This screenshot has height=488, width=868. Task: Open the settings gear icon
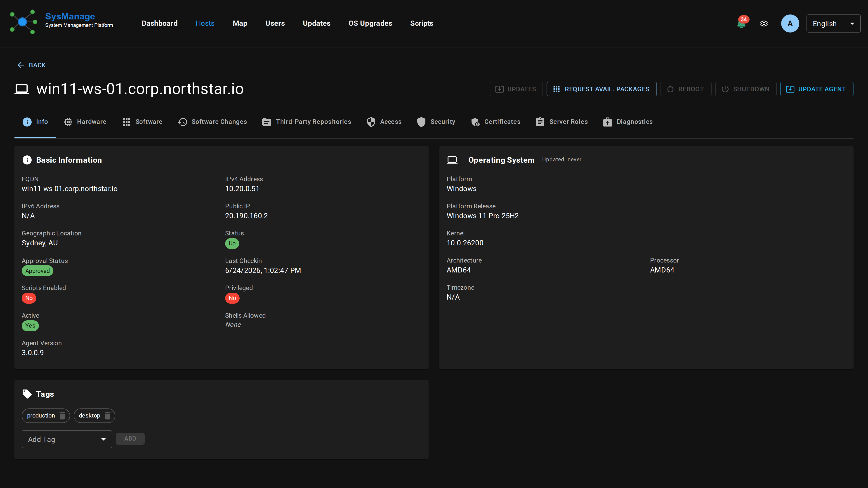tap(764, 23)
